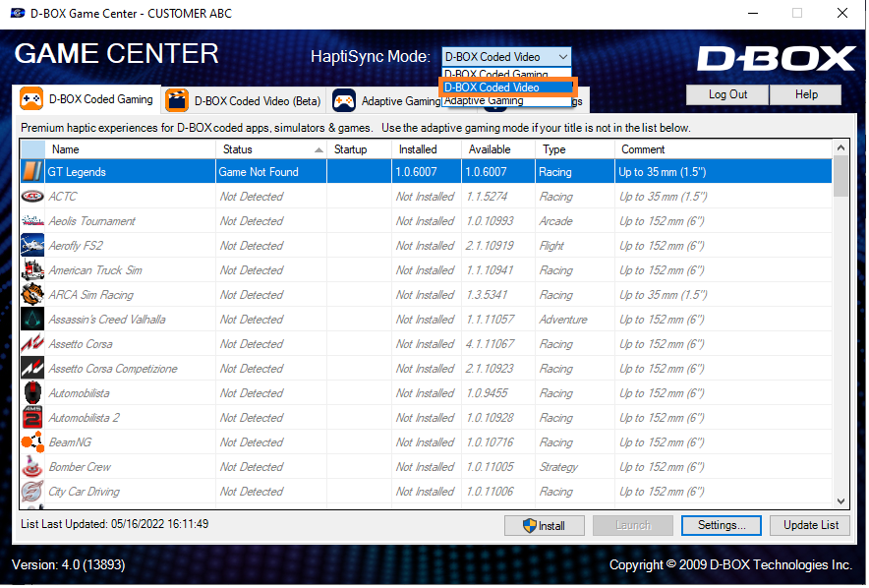Click the Assassin's Creed Valhalla game icon
The image size is (869, 588).
pyautogui.click(x=31, y=319)
